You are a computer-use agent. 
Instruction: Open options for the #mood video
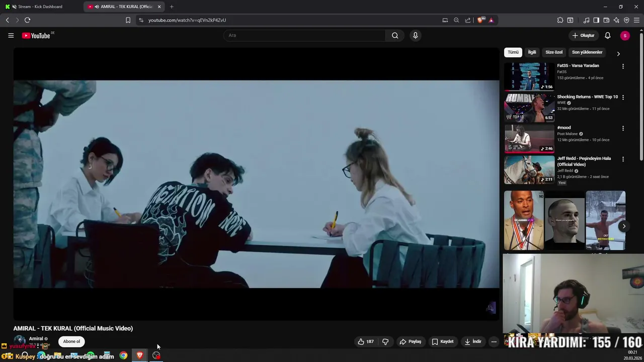(623, 128)
